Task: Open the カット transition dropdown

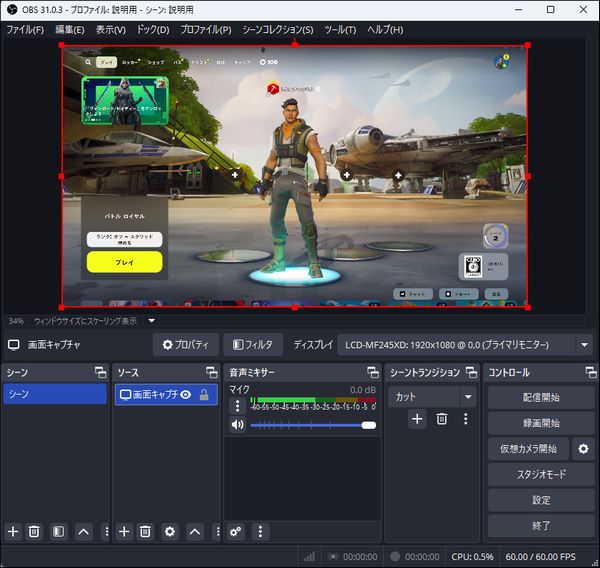Action: click(432, 397)
